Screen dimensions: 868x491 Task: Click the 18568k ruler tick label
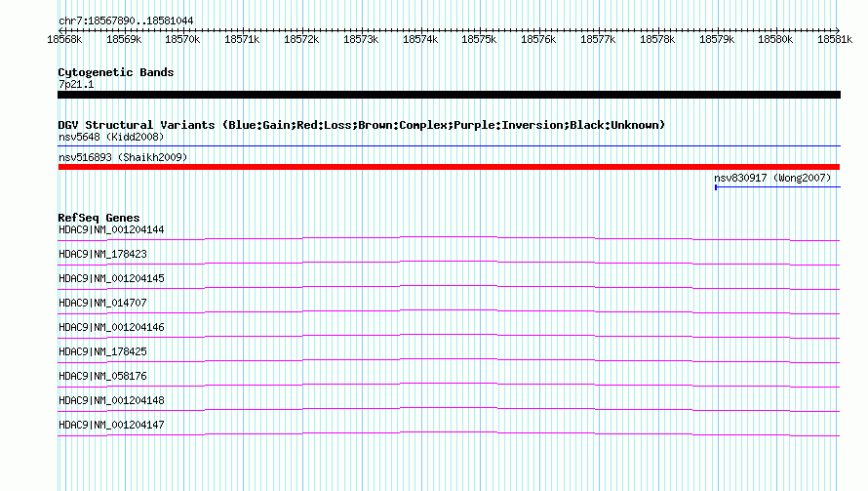point(64,39)
